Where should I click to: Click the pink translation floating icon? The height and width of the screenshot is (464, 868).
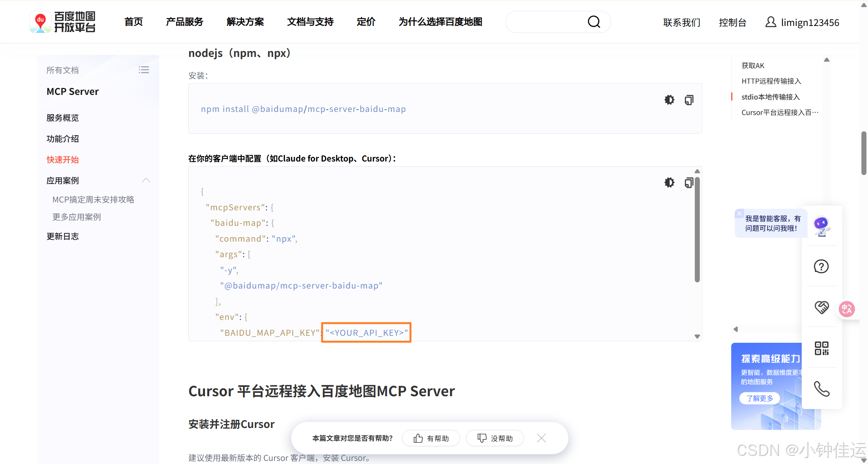(x=847, y=309)
